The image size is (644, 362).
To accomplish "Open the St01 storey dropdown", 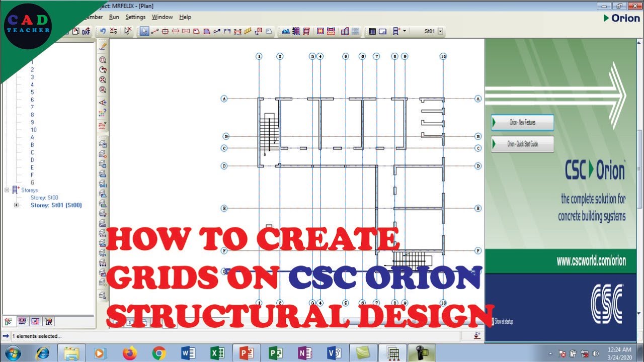I will [x=441, y=31].
